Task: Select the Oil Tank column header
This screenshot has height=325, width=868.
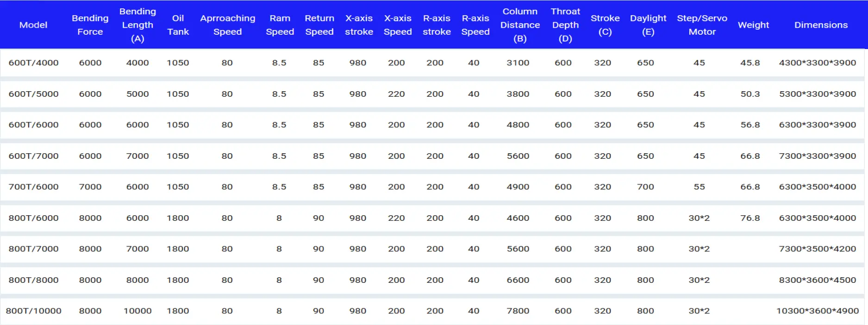Action: point(178,25)
